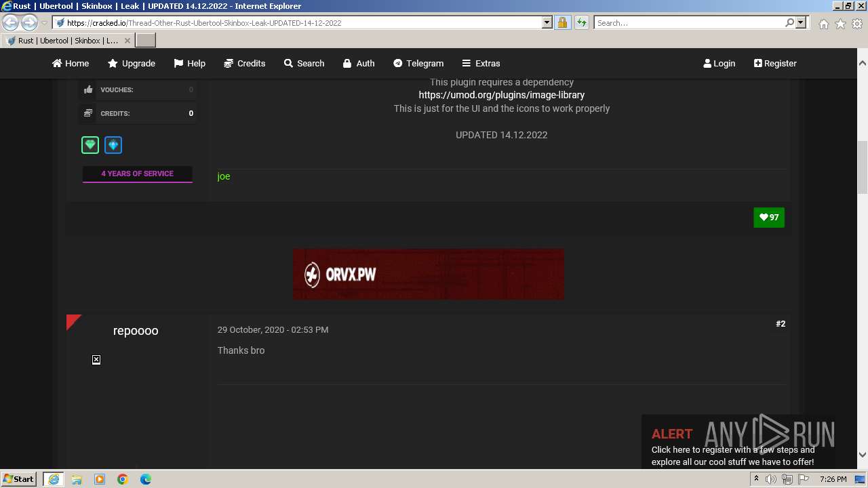Click the green 97 likes heart button
868x488 pixels.
click(x=769, y=218)
